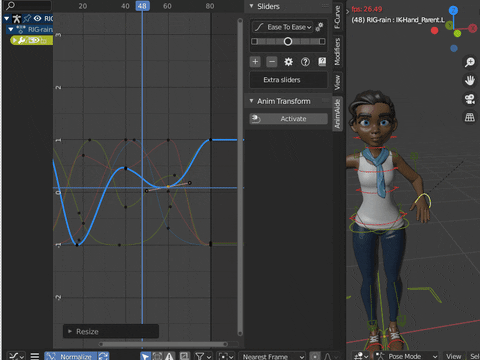Image resolution: width=480 pixels, height=360 pixels.
Task: Select the keyframe at frame 80 on blue curve
Action: (x=210, y=140)
